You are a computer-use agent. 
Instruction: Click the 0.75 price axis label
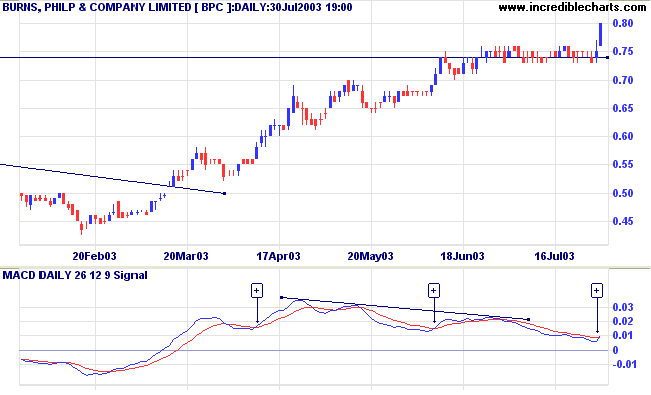point(623,52)
